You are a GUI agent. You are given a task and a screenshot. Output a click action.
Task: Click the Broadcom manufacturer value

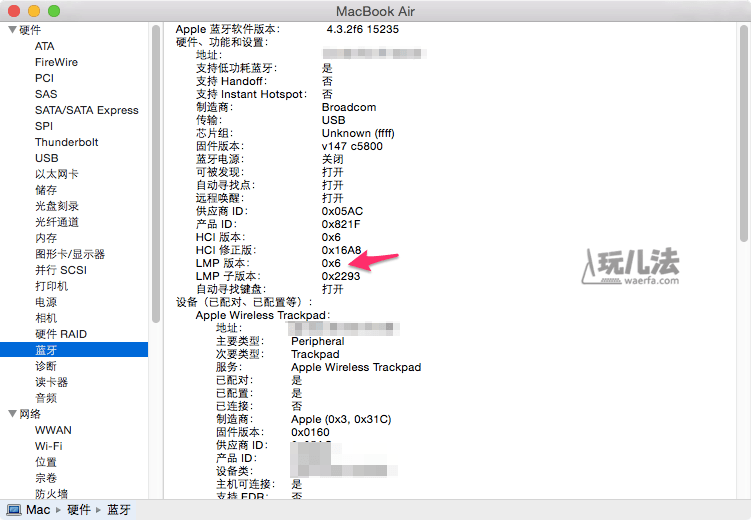click(x=349, y=107)
